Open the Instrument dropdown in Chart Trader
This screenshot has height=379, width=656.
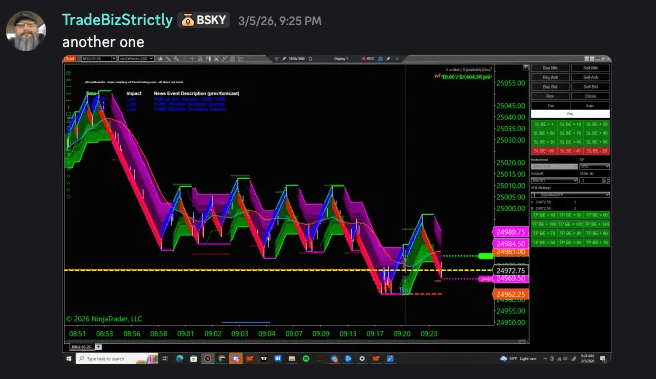(554, 166)
